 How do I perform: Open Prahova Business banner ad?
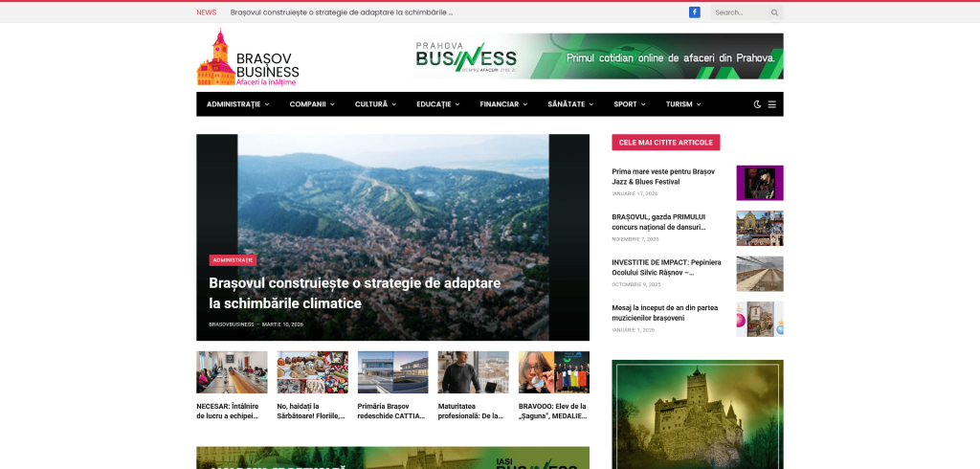coord(599,56)
